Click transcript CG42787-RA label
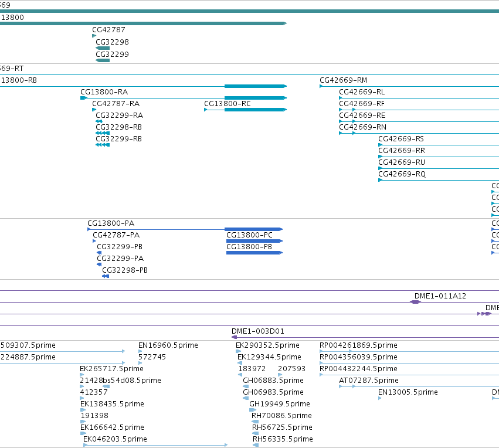This screenshot has height=448, width=499. [116, 104]
